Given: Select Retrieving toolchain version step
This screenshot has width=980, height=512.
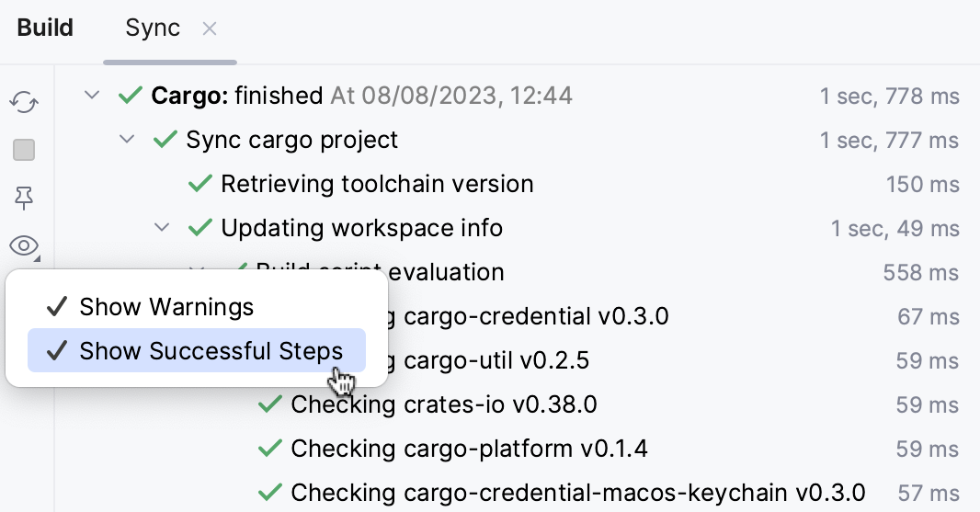Looking at the screenshot, I should coord(377,184).
